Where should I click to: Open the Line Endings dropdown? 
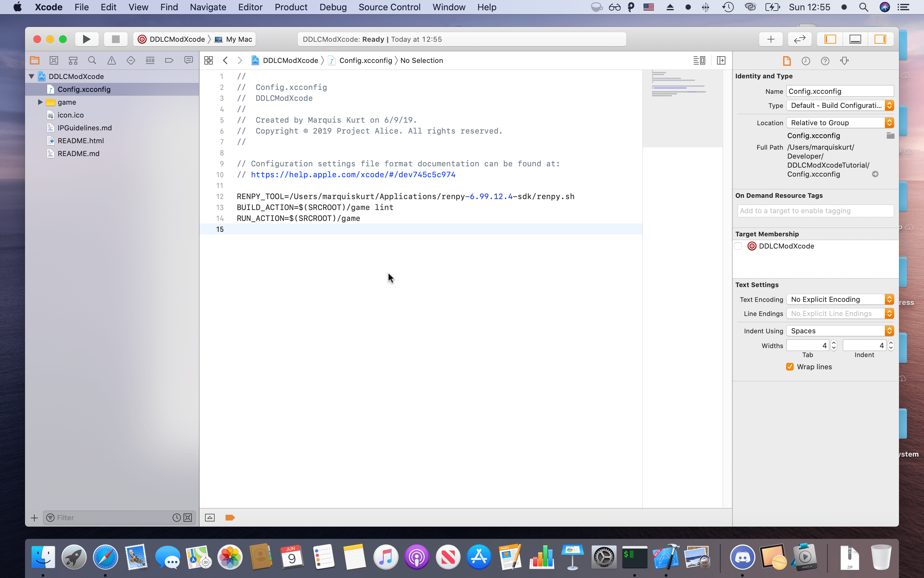tap(840, 313)
